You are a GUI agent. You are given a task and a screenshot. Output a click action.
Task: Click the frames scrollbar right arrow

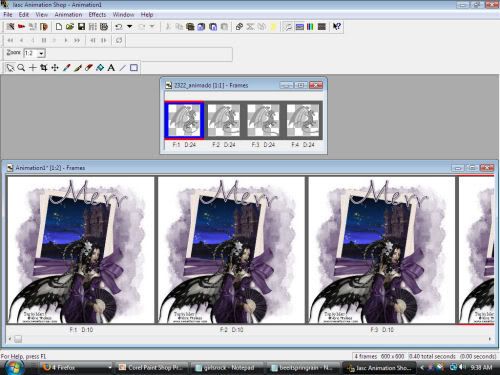tap(490, 339)
